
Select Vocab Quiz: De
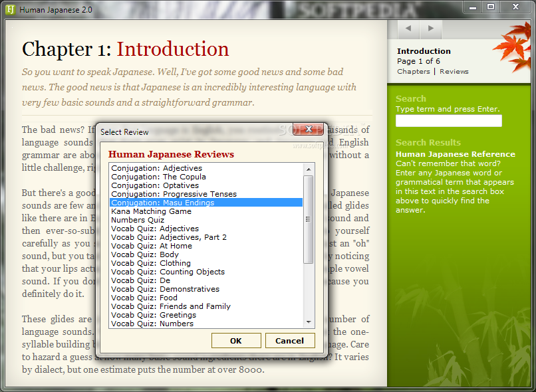206,280
